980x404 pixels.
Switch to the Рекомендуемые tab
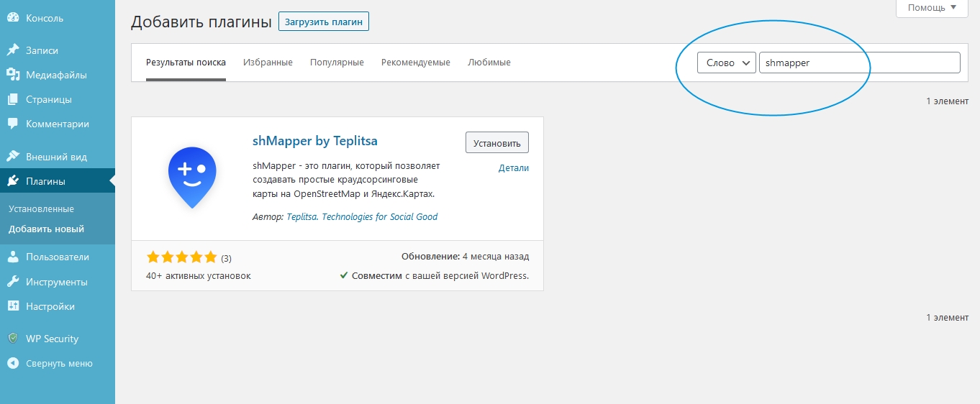(415, 63)
